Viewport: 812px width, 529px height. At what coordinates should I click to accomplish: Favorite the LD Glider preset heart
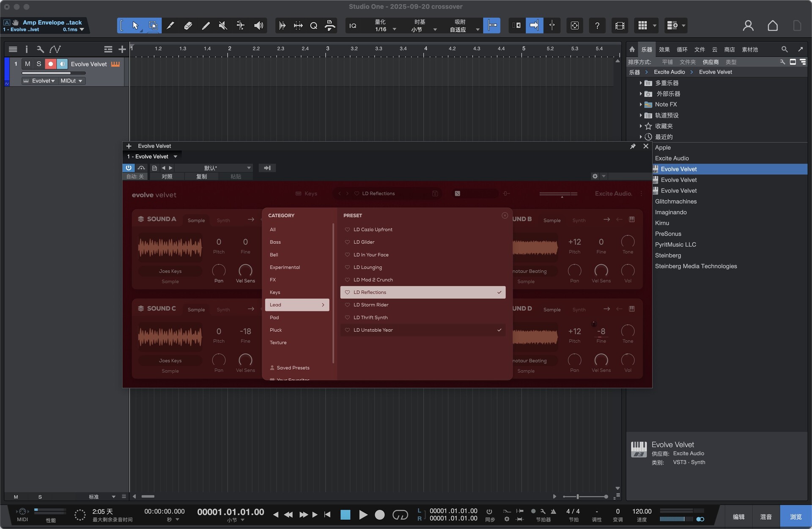(347, 242)
